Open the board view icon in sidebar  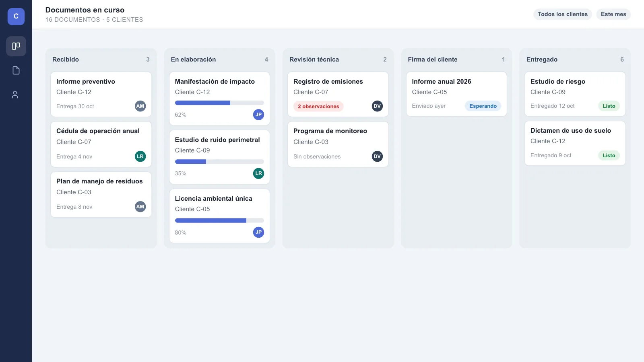tap(16, 46)
